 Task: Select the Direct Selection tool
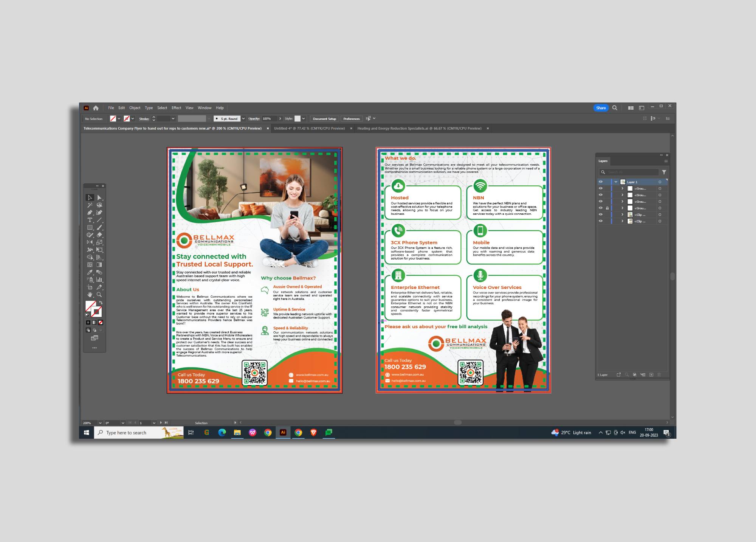point(99,198)
